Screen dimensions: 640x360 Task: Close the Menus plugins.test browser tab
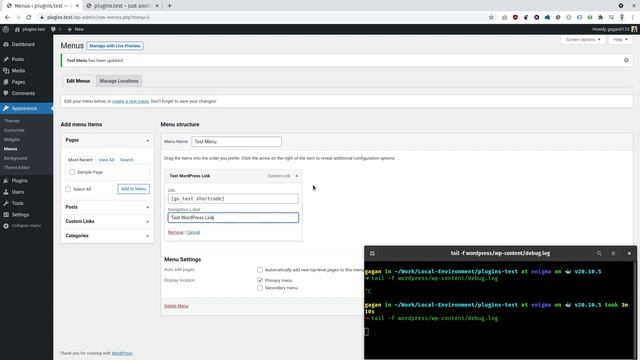click(78, 6)
